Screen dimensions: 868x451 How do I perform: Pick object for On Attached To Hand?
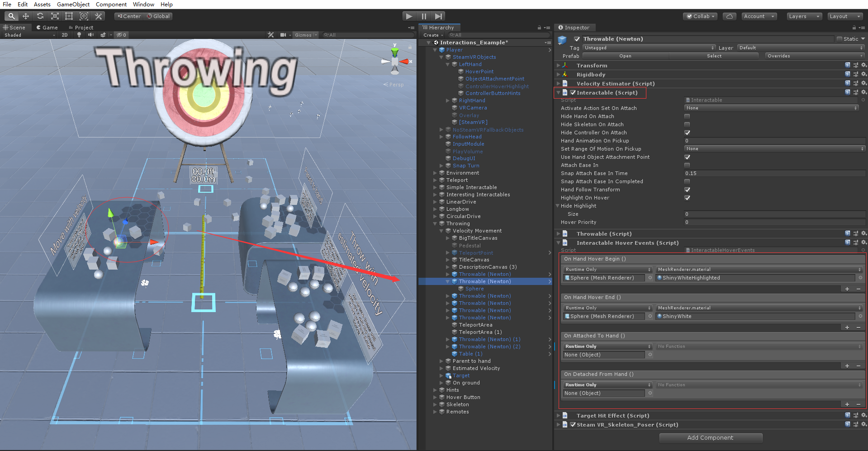click(x=650, y=355)
